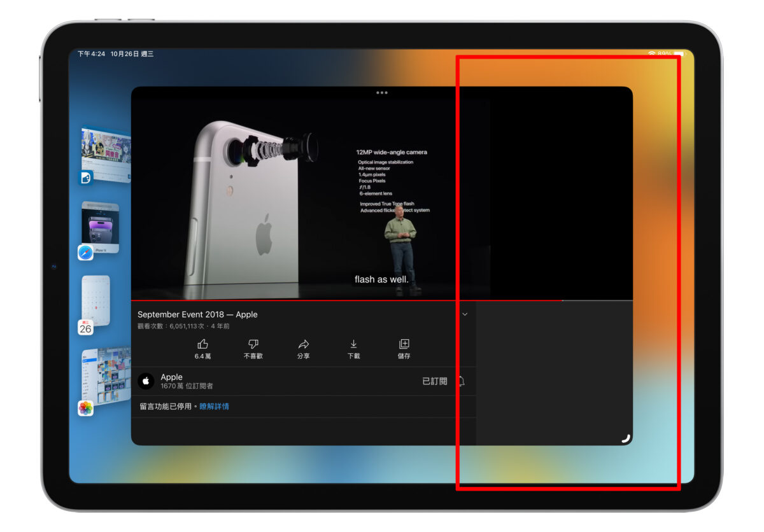This screenshot has height=532, width=764.
Task: Switch to the topmost Stage Manager app window
Action: [x=106, y=154]
